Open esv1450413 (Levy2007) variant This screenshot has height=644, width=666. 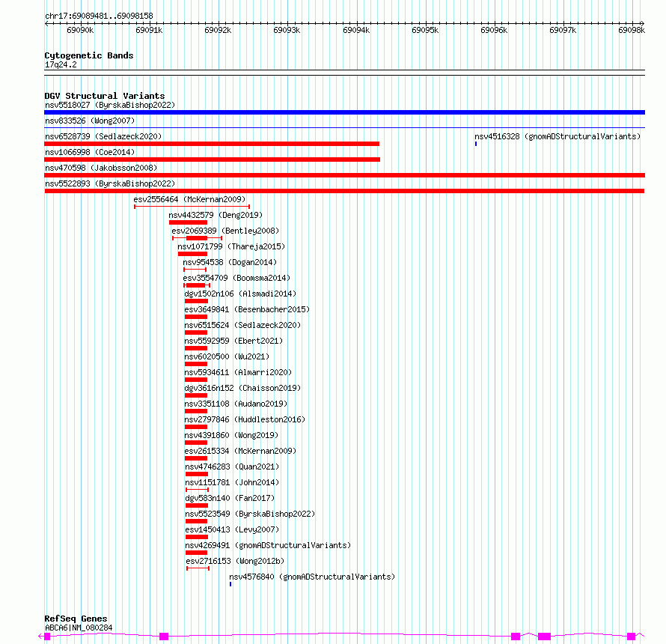click(232, 529)
